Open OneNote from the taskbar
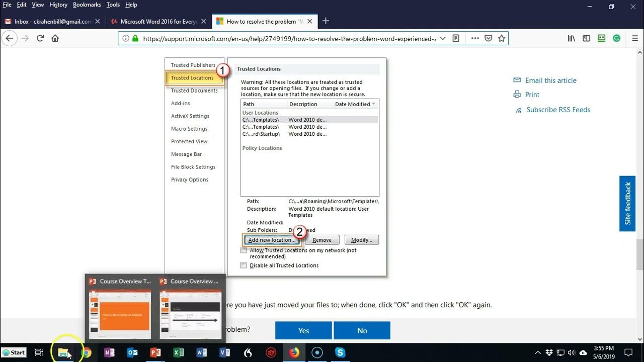 coord(109,352)
